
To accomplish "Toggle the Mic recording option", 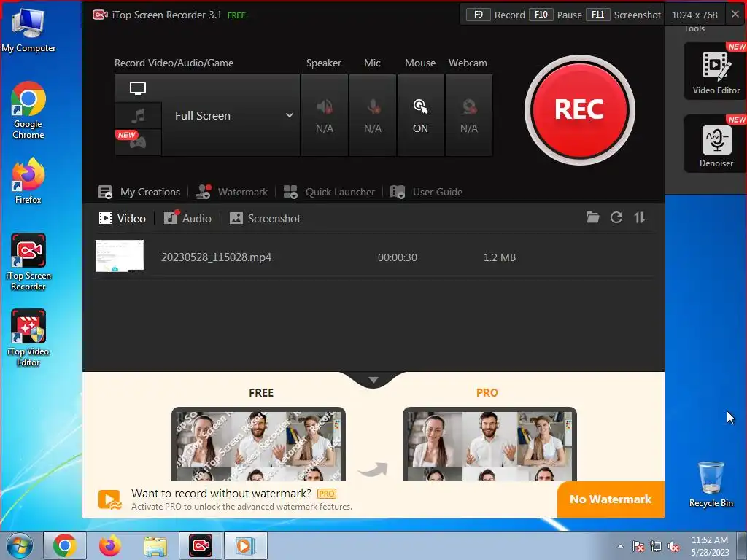I will [x=373, y=115].
